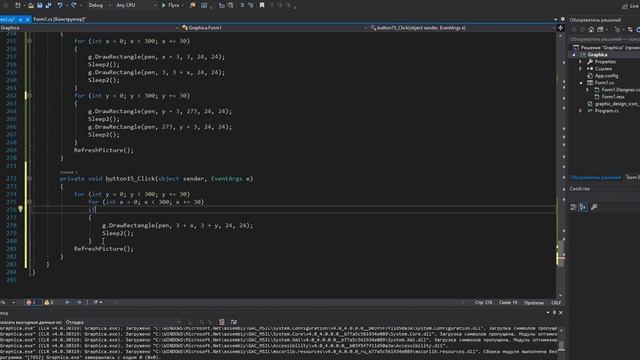Collapse the for-loop outline at line 275
This screenshot has height=360, width=640.
tap(29, 202)
